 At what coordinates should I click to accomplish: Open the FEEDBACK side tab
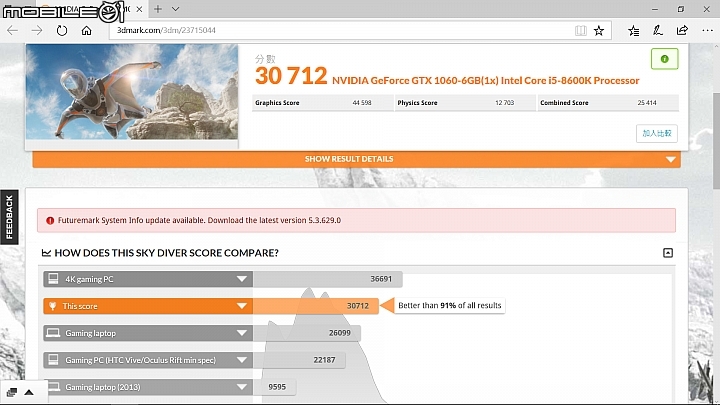9,217
